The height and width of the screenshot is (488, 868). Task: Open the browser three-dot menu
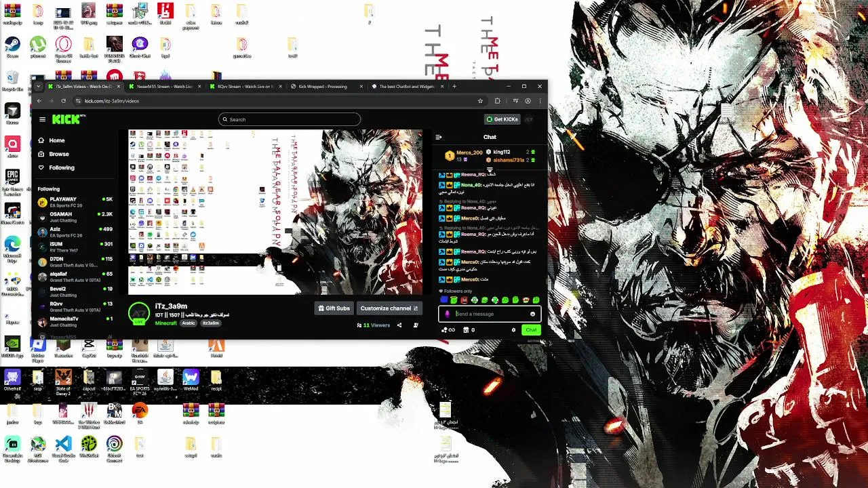point(540,101)
